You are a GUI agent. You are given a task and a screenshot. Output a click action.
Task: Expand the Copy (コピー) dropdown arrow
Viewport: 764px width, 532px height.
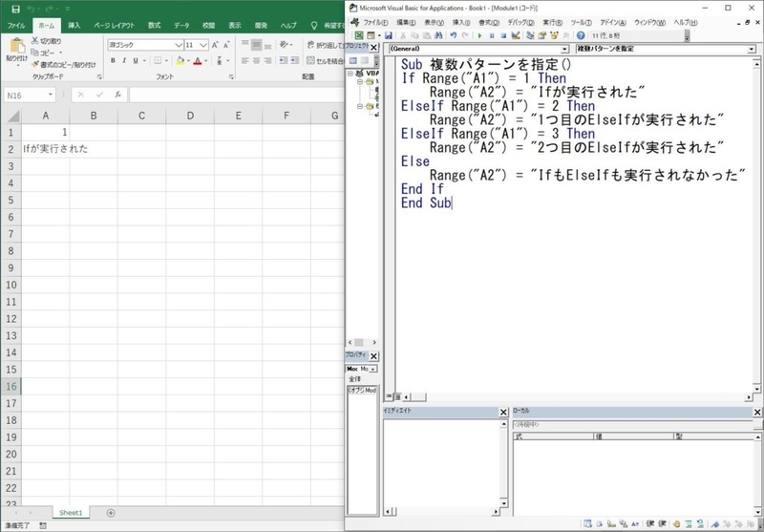pyautogui.click(x=61, y=53)
